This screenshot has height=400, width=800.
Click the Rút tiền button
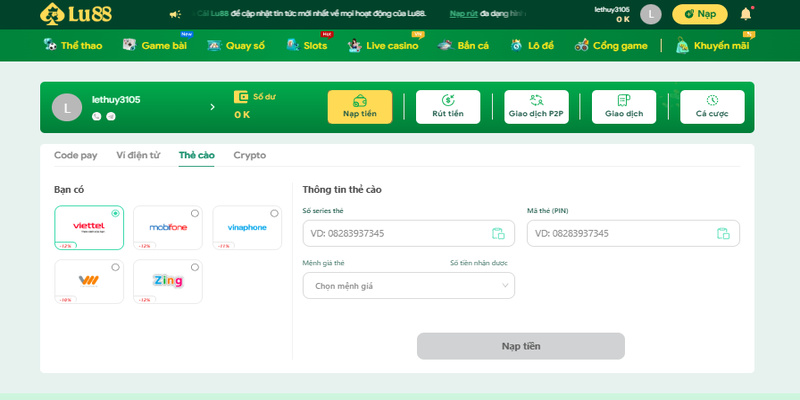[x=448, y=107]
